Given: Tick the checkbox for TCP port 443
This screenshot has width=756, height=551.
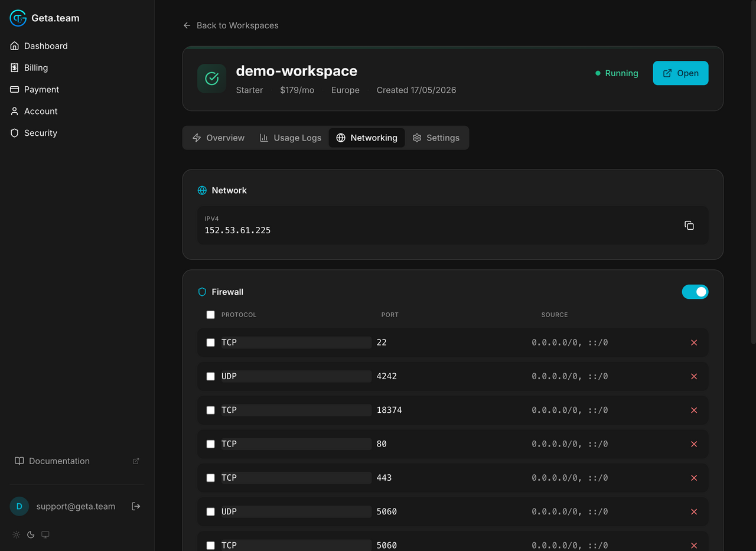Looking at the screenshot, I should tap(210, 478).
